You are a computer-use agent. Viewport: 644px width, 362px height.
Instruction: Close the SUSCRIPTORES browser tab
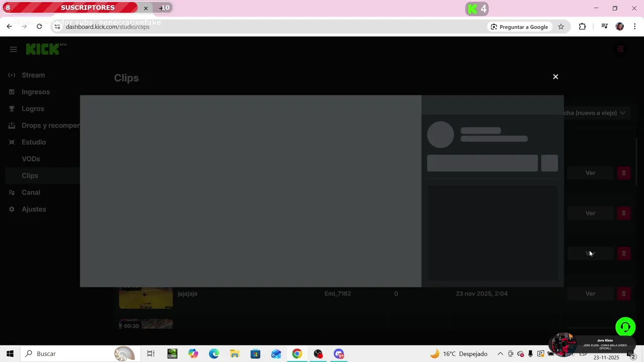pos(146,8)
